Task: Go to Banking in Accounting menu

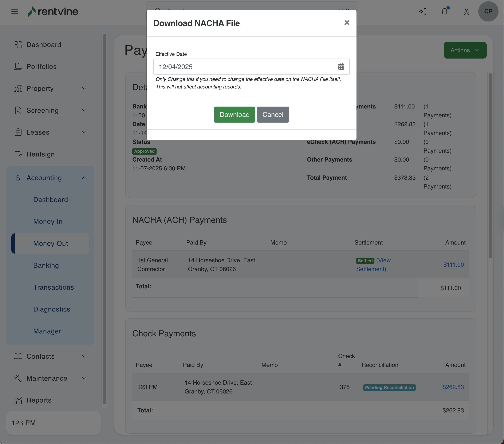Action: coord(46,266)
